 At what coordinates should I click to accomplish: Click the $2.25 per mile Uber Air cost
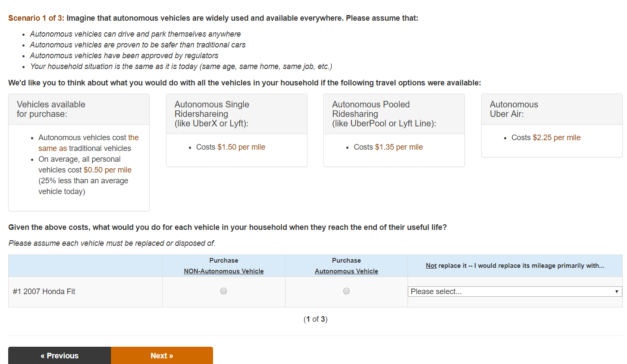click(x=556, y=138)
